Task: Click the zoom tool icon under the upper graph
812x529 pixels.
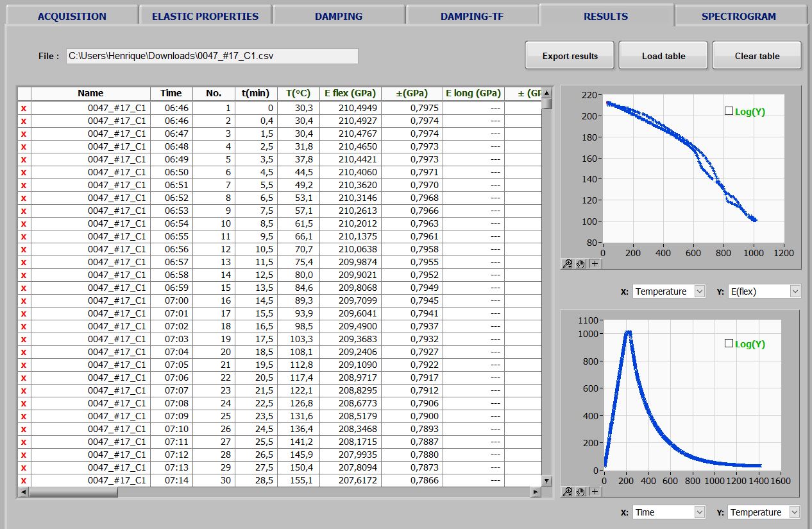Action: coord(568,264)
